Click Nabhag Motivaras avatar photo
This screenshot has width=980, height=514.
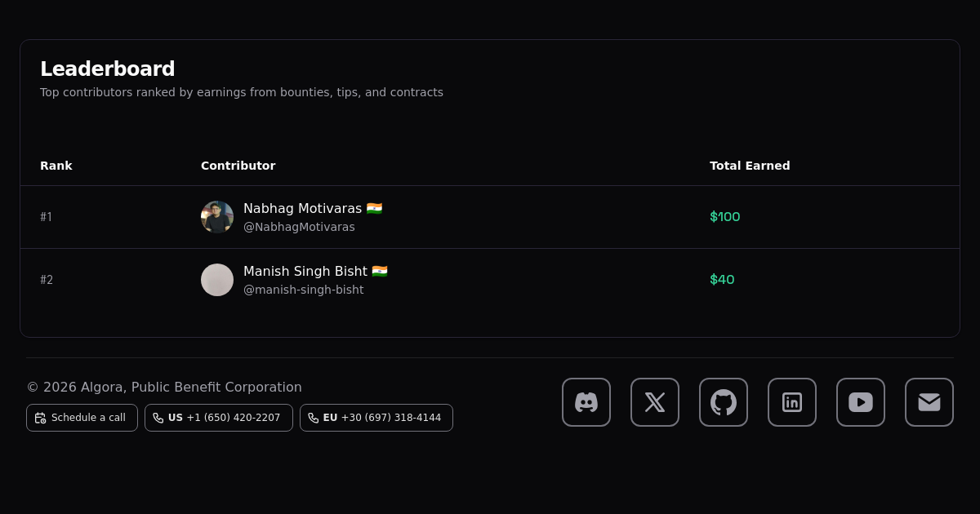[x=217, y=217]
